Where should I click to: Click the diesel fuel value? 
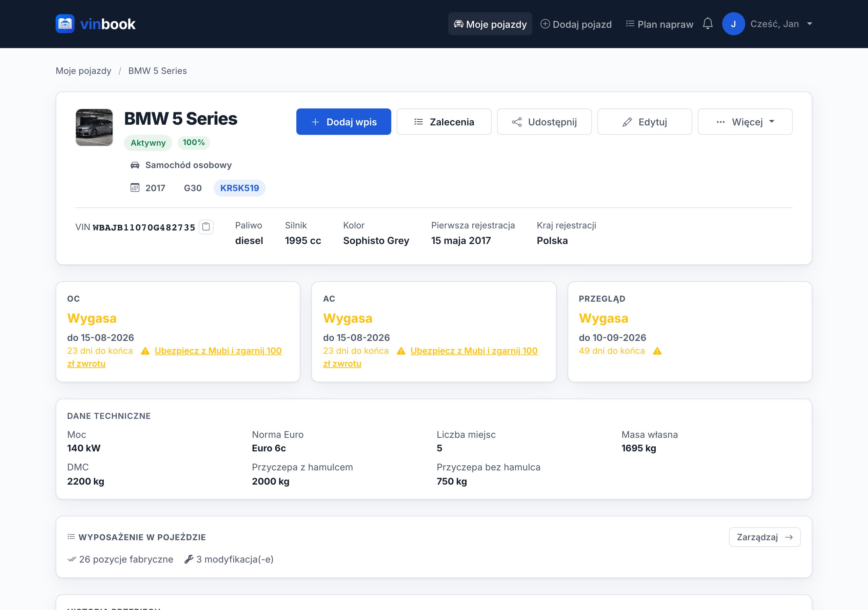249,241
